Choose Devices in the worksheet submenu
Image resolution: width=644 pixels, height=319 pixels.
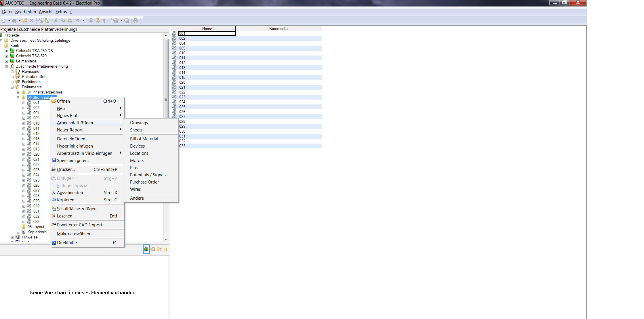pos(151,146)
